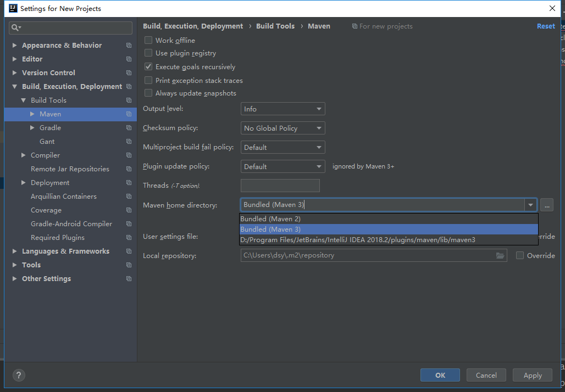The width and height of the screenshot is (565, 392).
Task: Enable Always update snapshots
Action: (148, 93)
